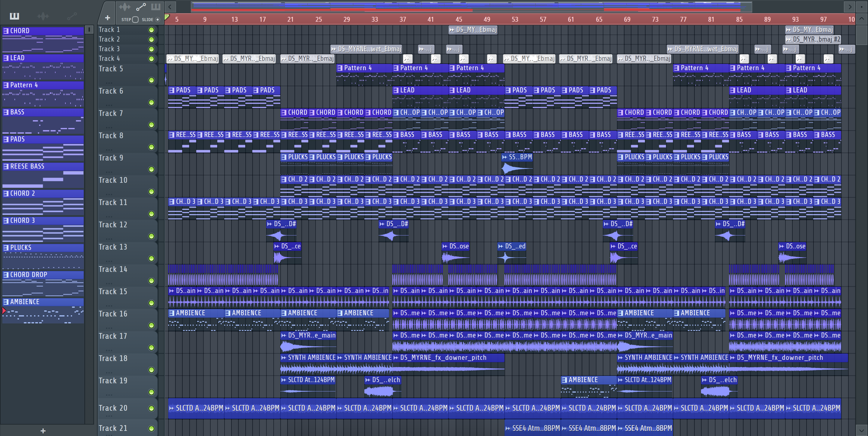
Task: Mute Track 5 with its green LED
Action: tap(151, 80)
